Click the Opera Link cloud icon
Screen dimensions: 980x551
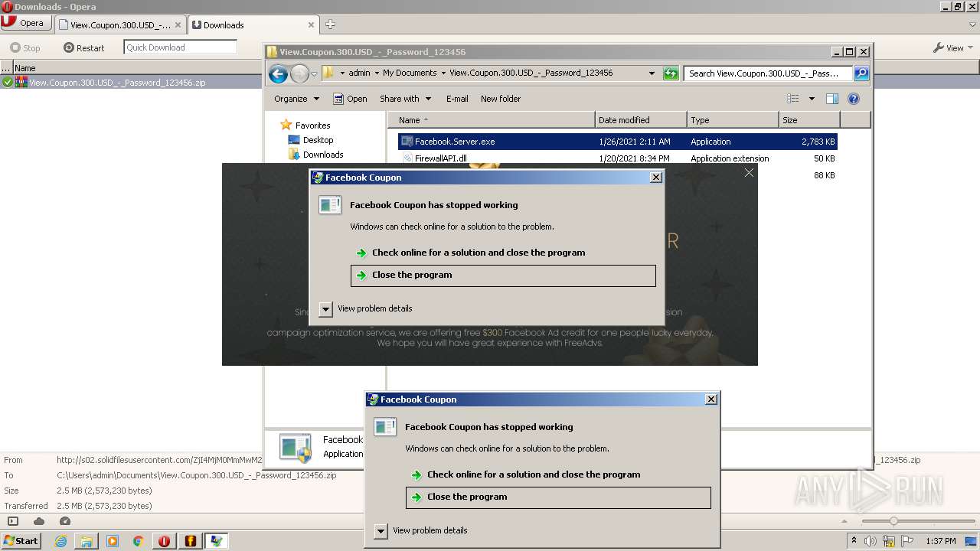(39, 521)
